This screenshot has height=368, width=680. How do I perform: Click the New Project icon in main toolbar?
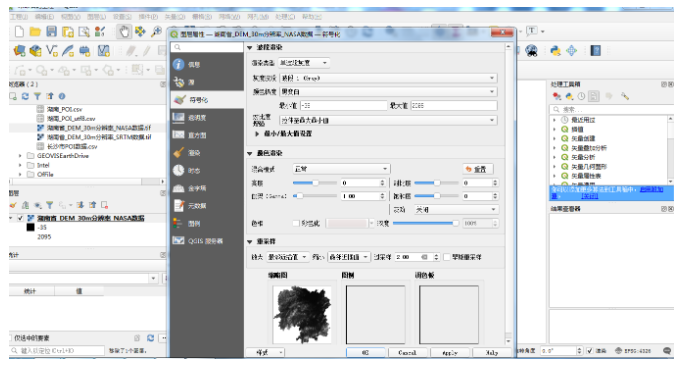click(x=20, y=32)
